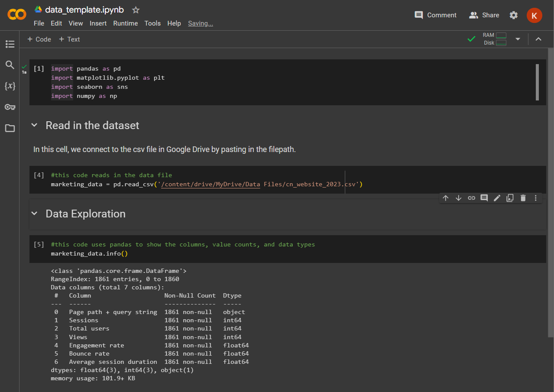The image size is (554, 392).
Task: Copy link to cell icon
Action: tap(471, 198)
